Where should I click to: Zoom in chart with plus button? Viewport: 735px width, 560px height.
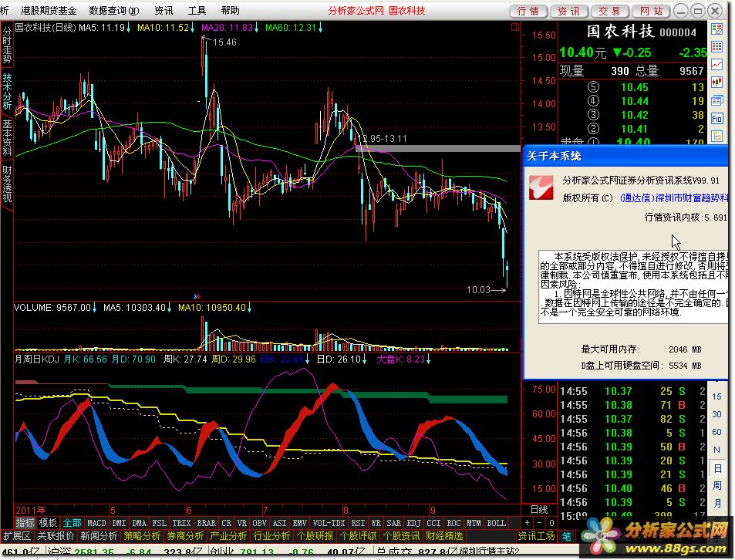point(528,522)
